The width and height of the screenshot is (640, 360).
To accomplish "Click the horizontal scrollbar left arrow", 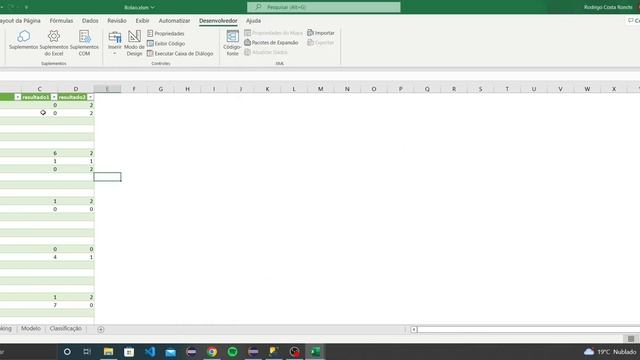I will coord(413,329).
